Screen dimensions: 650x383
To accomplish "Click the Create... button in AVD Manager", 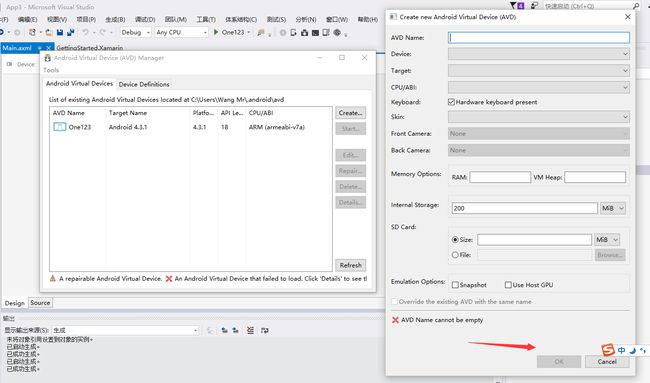I will [x=351, y=113].
